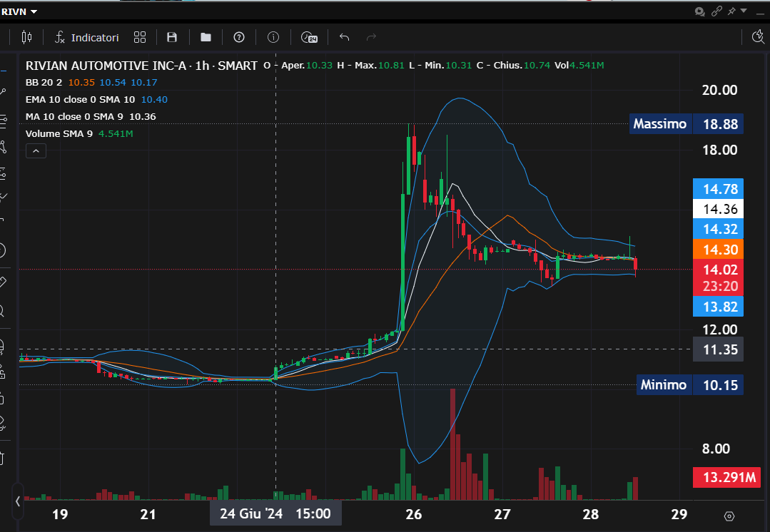770x532 pixels.
Task: Open the window options dropdown arrow
Action: click(744, 11)
